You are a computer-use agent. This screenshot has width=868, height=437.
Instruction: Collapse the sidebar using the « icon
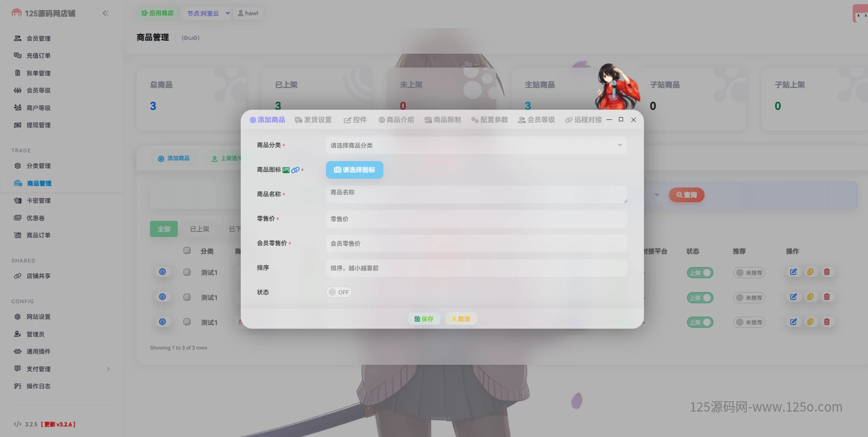coord(106,13)
